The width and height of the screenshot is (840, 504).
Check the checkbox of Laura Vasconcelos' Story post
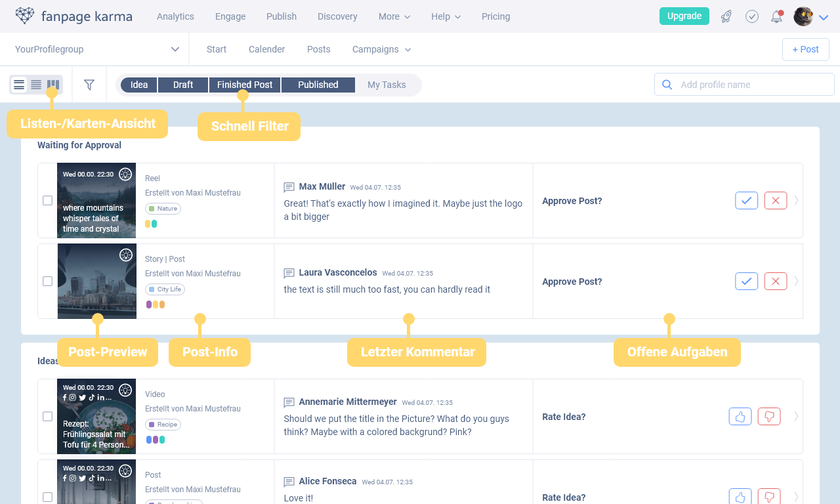pos(47,281)
